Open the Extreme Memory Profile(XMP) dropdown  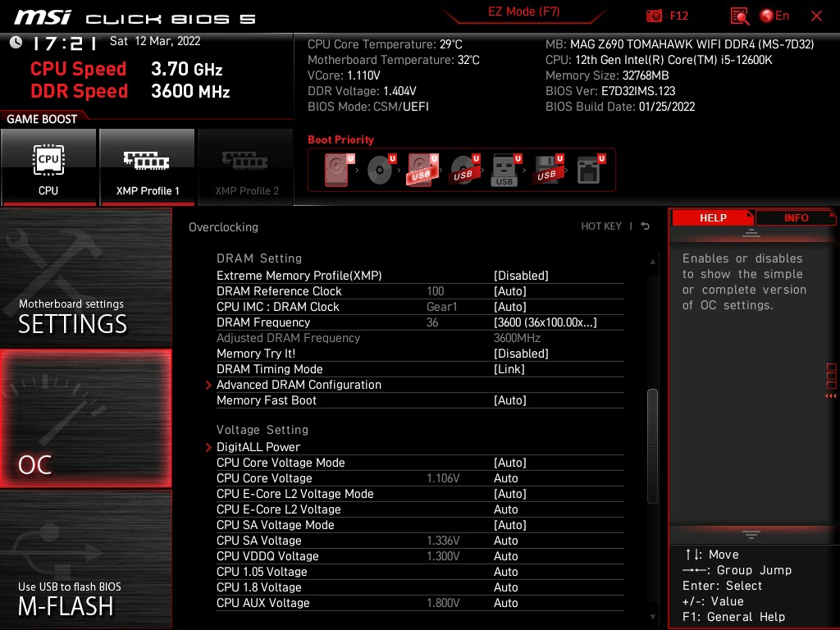point(521,276)
